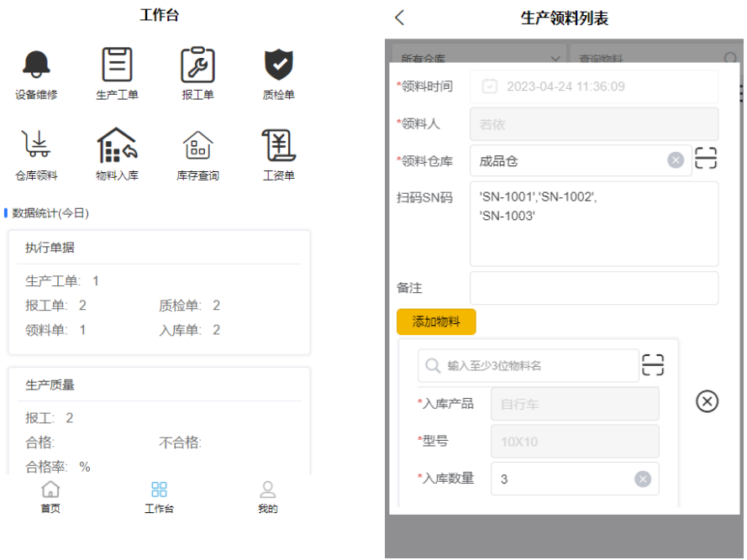Clear the 入库数量 value

(x=643, y=479)
